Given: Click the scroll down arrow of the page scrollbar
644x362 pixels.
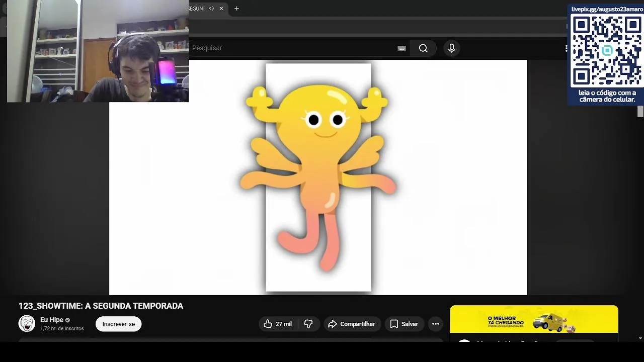Looking at the screenshot, I should point(640,338).
